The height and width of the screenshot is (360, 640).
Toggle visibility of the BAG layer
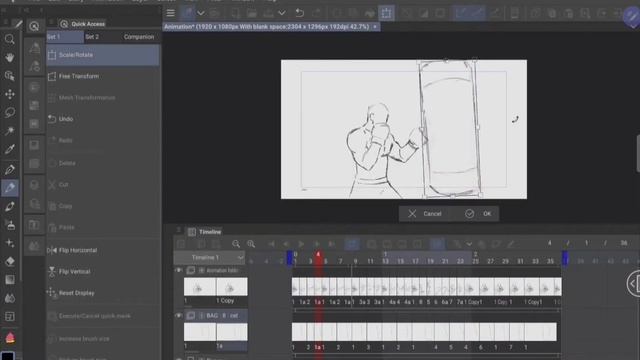point(178,316)
